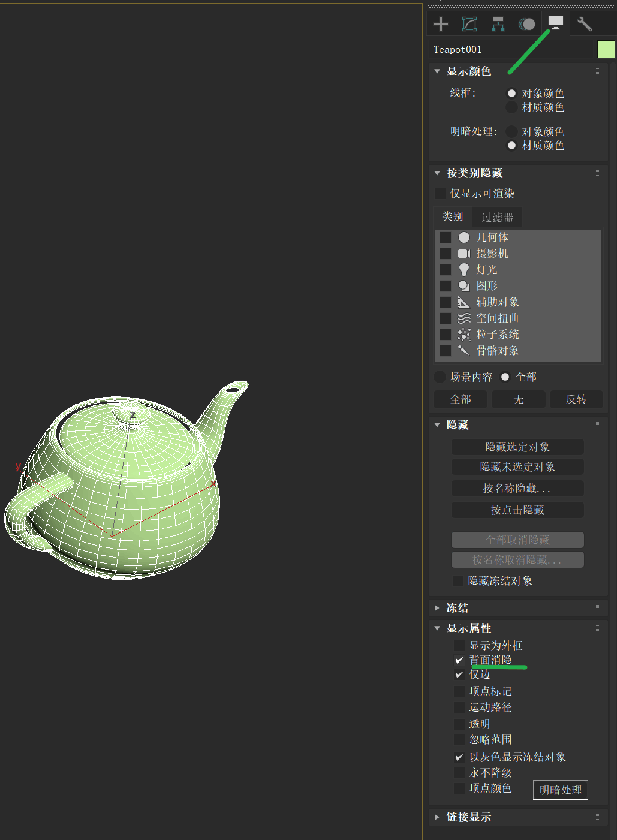Viewport: 617px width, 840px height.
Task: Uncheck 背面消隐 checkbox
Action: click(x=459, y=660)
